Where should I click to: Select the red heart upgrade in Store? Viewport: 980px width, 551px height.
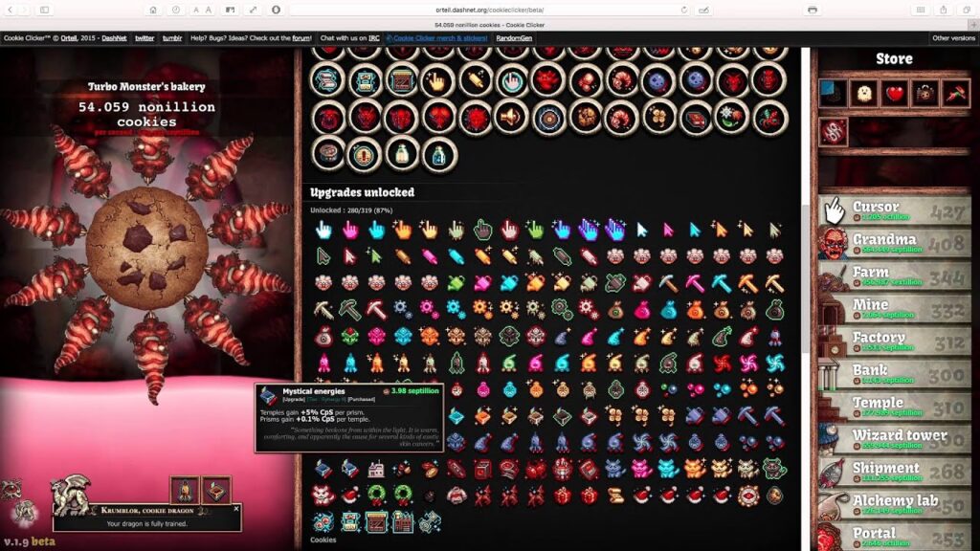click(x=895, y=93)
